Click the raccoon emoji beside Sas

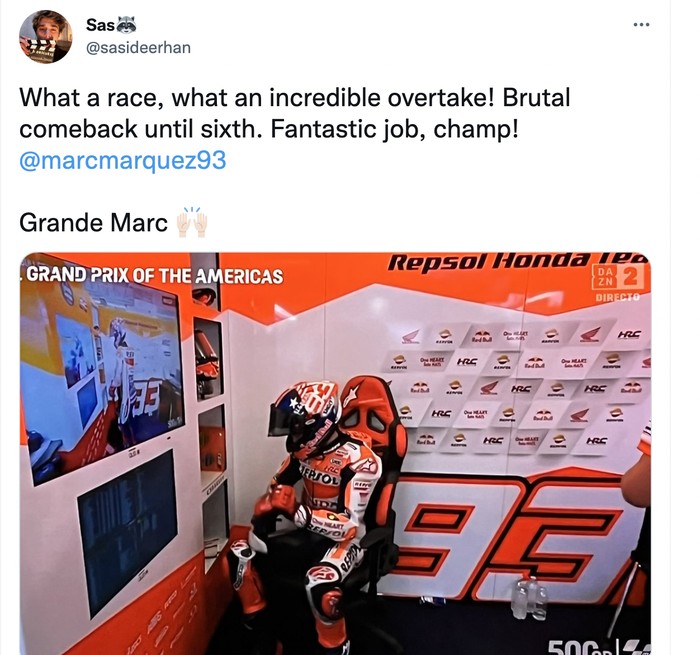point(126,25)
